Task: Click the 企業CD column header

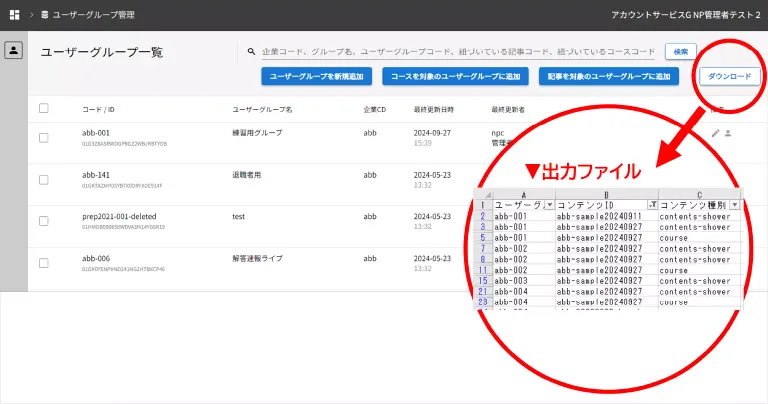Action: (375, 110)
